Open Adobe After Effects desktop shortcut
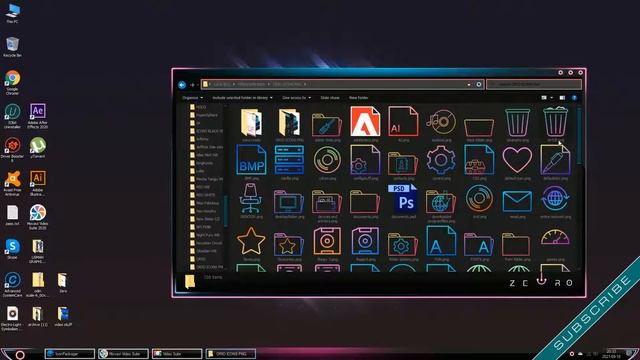This screenshot has width=640, height=360. pyautogui.click(x=38, y=116)
